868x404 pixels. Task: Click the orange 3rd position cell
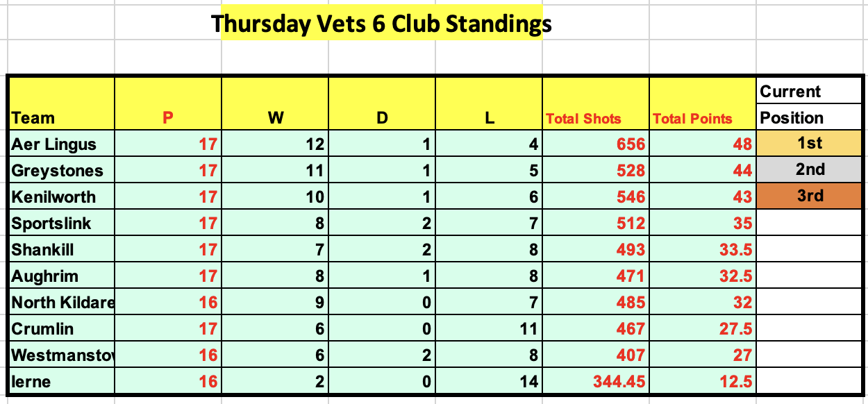click(810, 196)
